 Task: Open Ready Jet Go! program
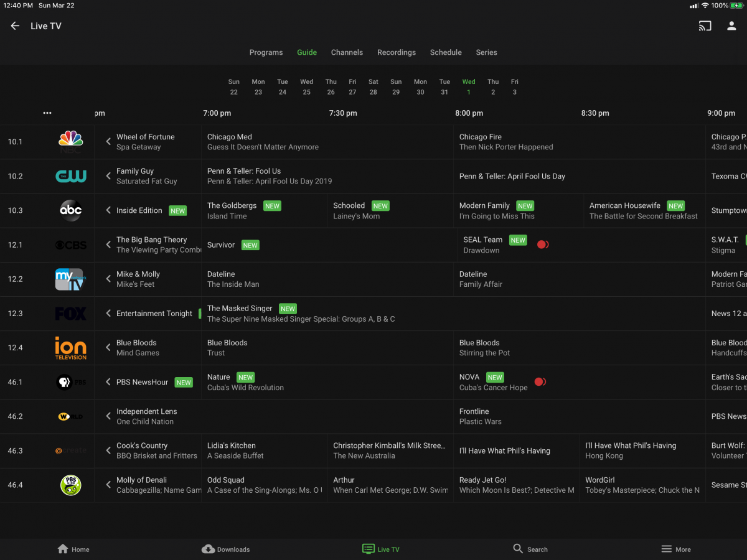tap(517, 485)
